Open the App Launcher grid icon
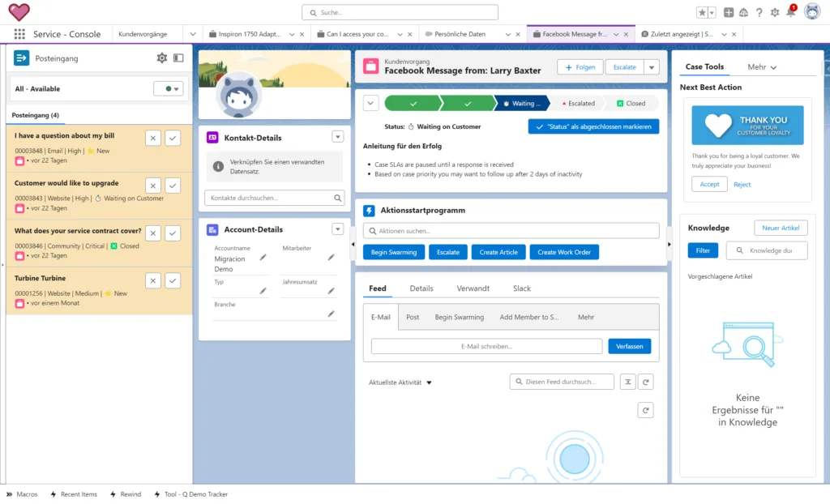 (19, 34)
